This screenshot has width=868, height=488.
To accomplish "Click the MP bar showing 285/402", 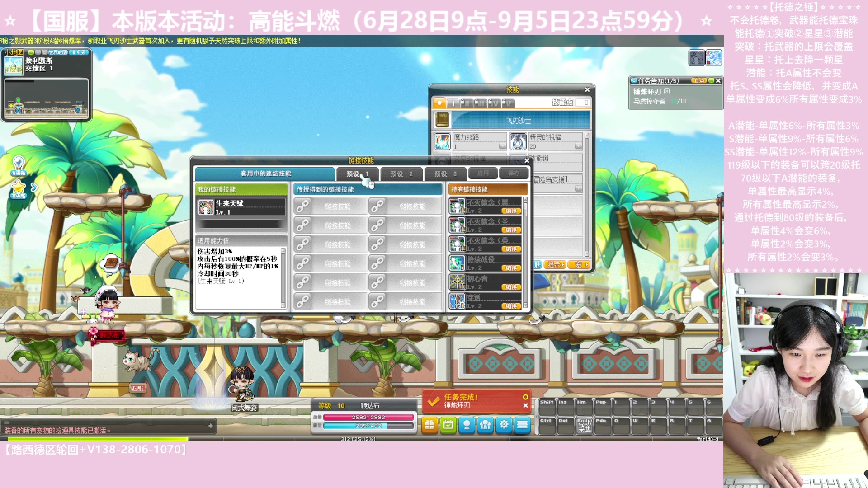I will tap(368, 426).
